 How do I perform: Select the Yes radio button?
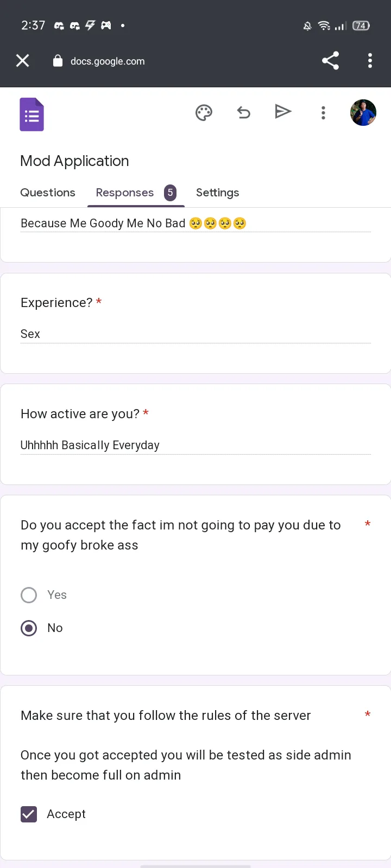point(29,595)
